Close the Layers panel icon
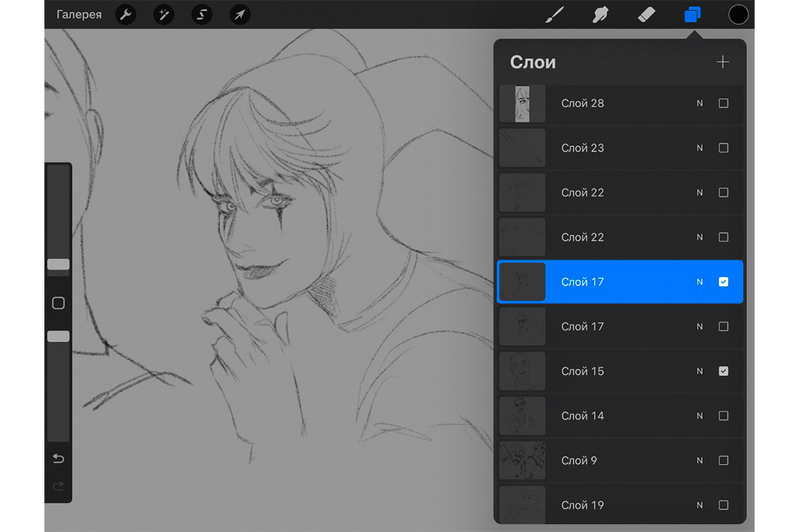This screenshot has height=532, width=799. point(692,15)
